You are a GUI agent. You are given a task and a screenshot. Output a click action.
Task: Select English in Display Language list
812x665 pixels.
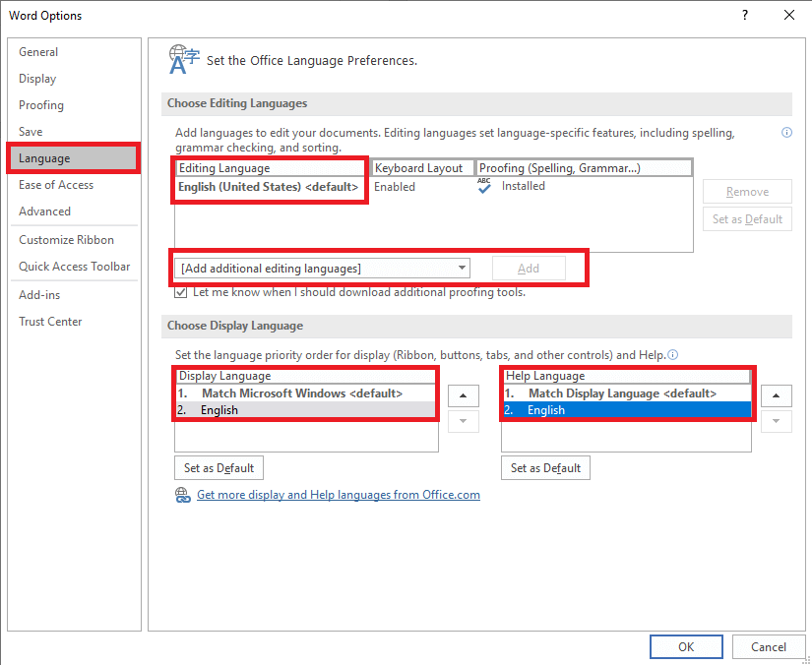click(306, 410)
